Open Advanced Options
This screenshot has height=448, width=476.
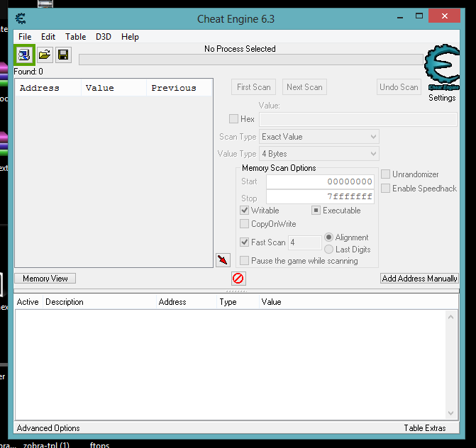pyautogui.click(x=48, y=428)
